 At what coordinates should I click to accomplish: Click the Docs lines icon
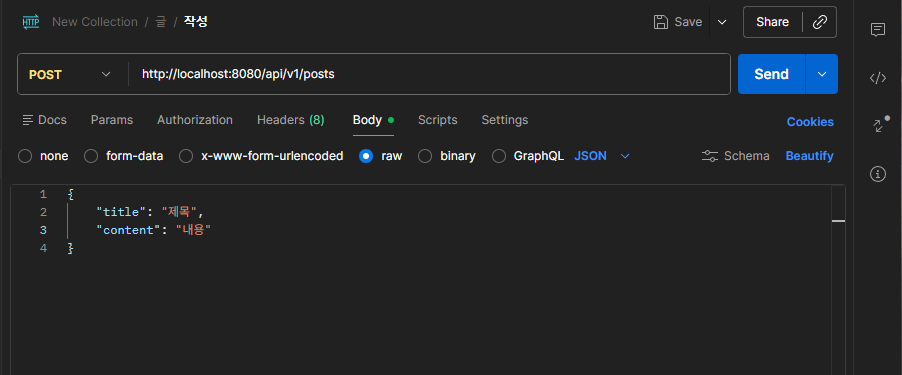[x=28, y=120]
